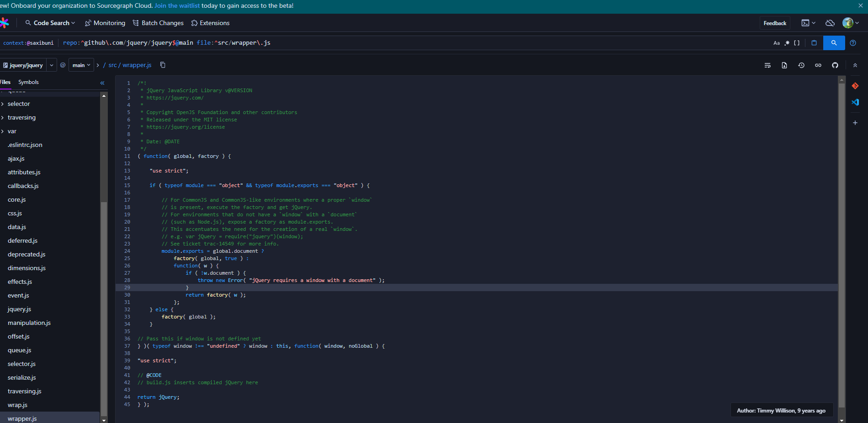
Task: Toggle regular expression search mode
Action: 787,43
